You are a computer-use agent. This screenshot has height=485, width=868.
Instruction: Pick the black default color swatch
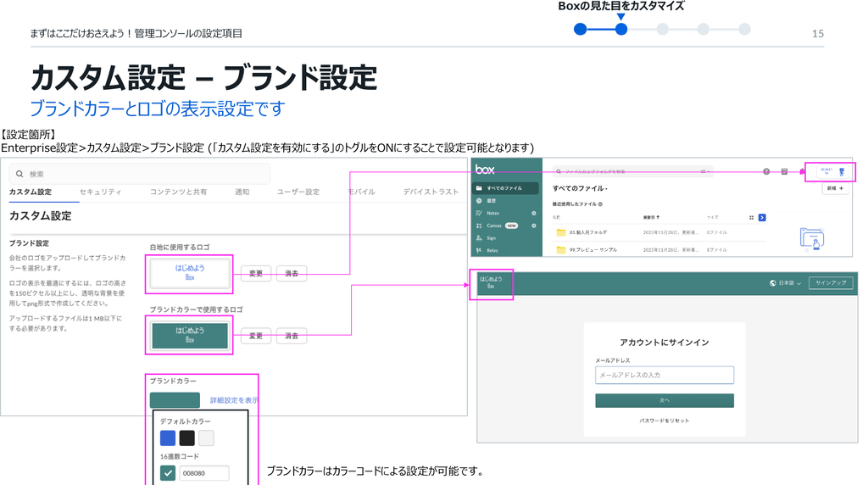(186, 438)
